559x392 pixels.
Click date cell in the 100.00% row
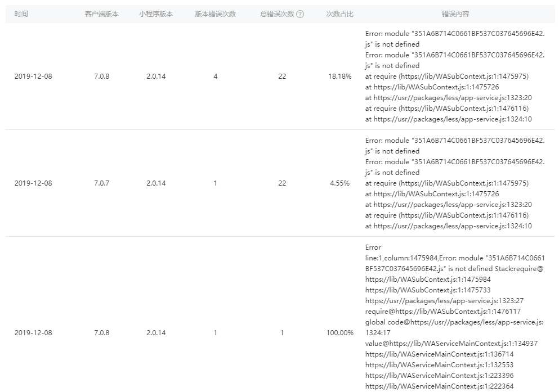[33, 332]
